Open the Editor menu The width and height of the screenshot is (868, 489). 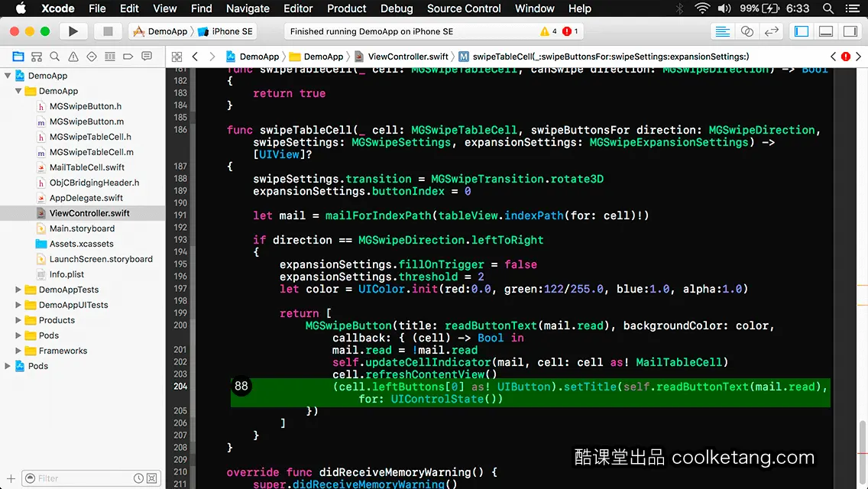(x=298, y=8)
